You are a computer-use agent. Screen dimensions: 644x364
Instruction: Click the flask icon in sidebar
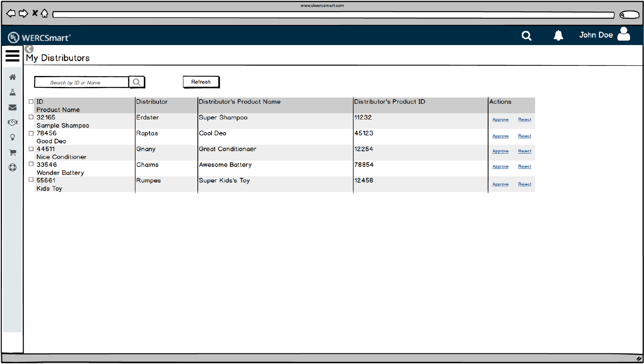(x=13, y=92)
